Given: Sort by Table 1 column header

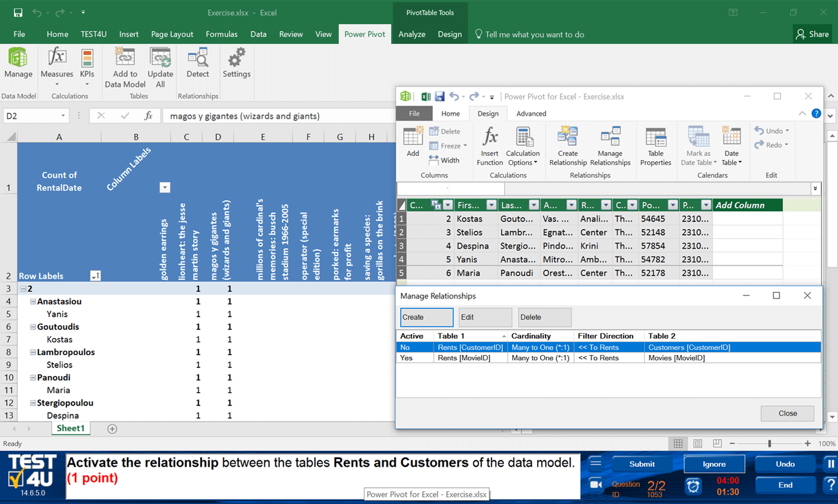Looking at the screenshot, I should click(x=471, y=336).
